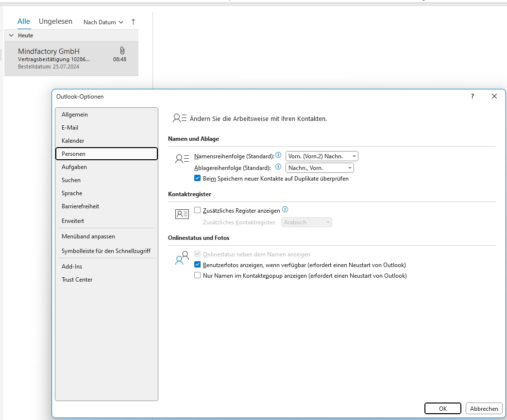Switch to the Alle mail tab
This screenshot has height=420, width=507.
[24, 21]
